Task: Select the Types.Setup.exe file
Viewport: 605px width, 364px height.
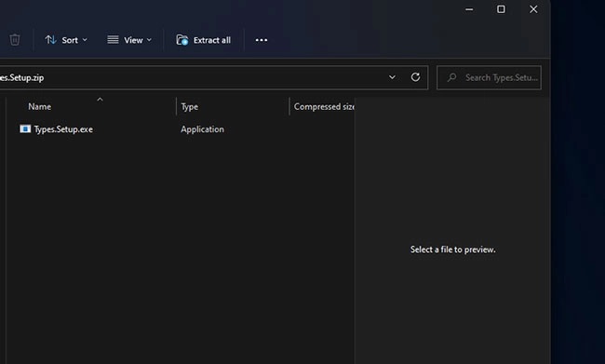Action: 63,129
